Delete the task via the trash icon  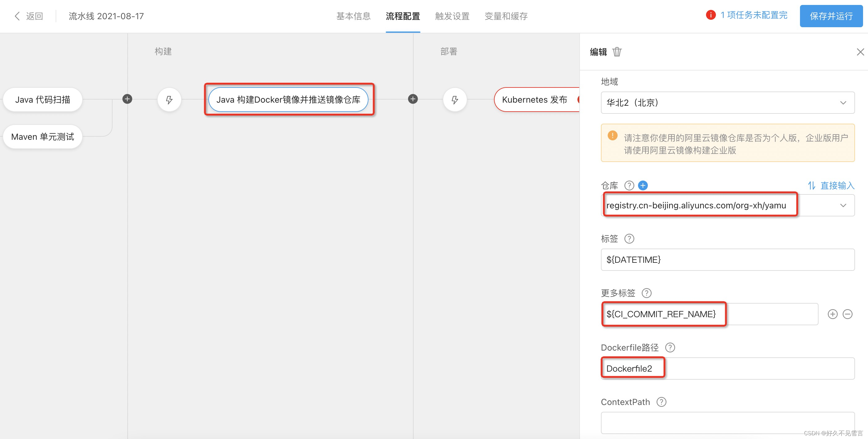coord(617,52)
